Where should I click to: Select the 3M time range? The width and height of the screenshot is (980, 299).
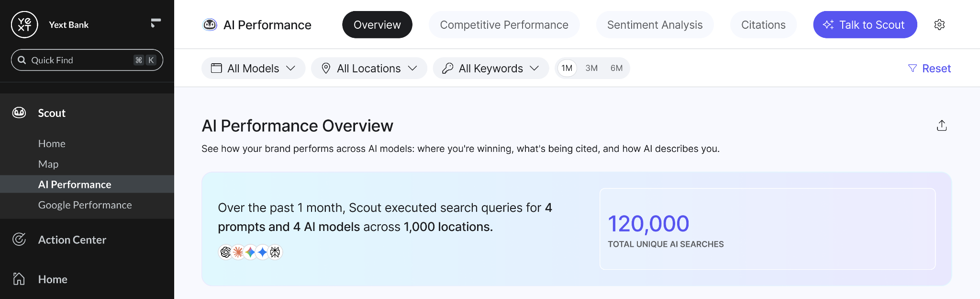[591, 68]
